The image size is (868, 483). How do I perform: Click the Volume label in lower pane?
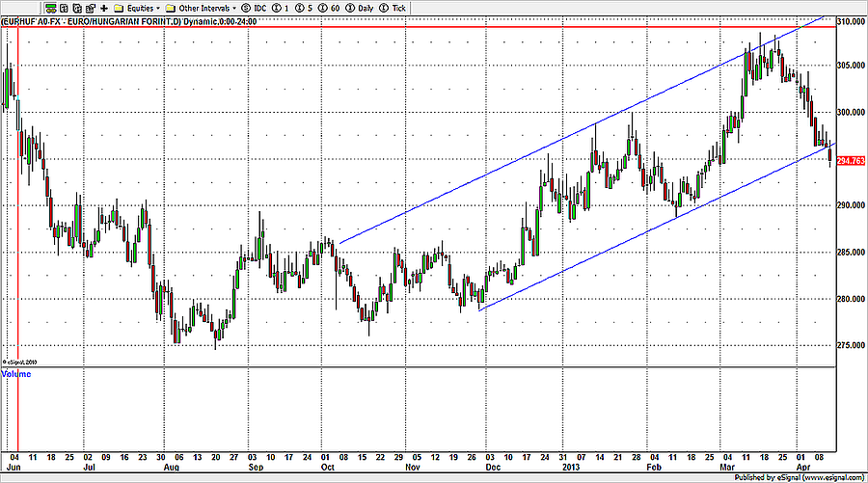15,372
